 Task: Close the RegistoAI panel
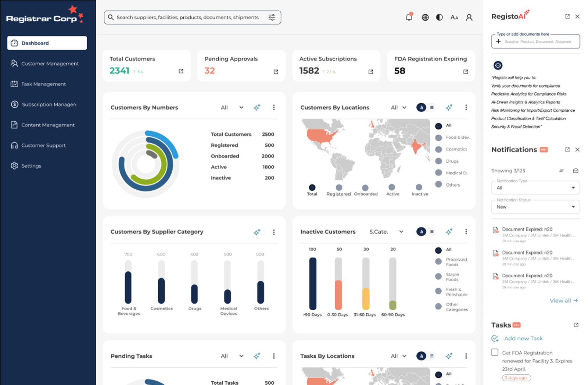click(577, 16)
